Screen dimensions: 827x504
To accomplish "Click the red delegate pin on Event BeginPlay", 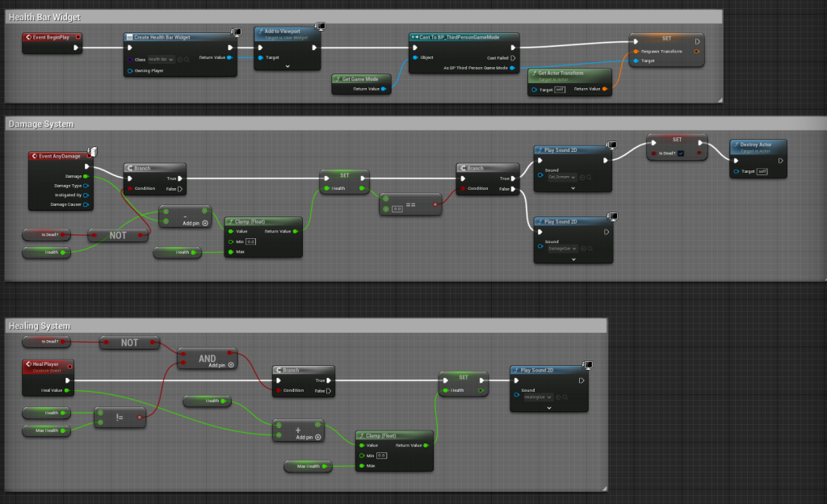I will click(x=78, y=37).
